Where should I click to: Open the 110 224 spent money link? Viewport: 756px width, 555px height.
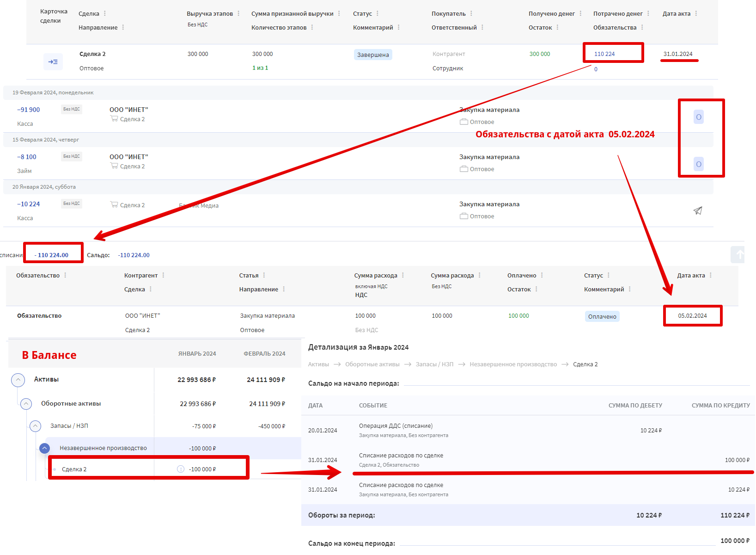pyautogui.click(x=604, y=54)
